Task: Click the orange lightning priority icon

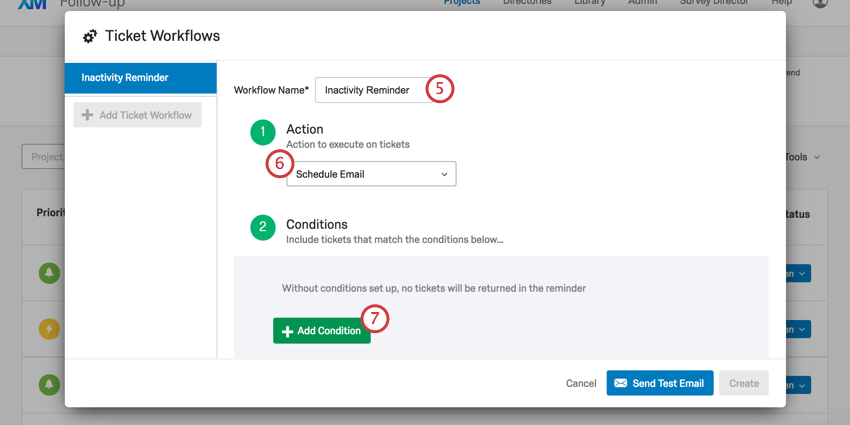Action: click(x=49, y=328)
